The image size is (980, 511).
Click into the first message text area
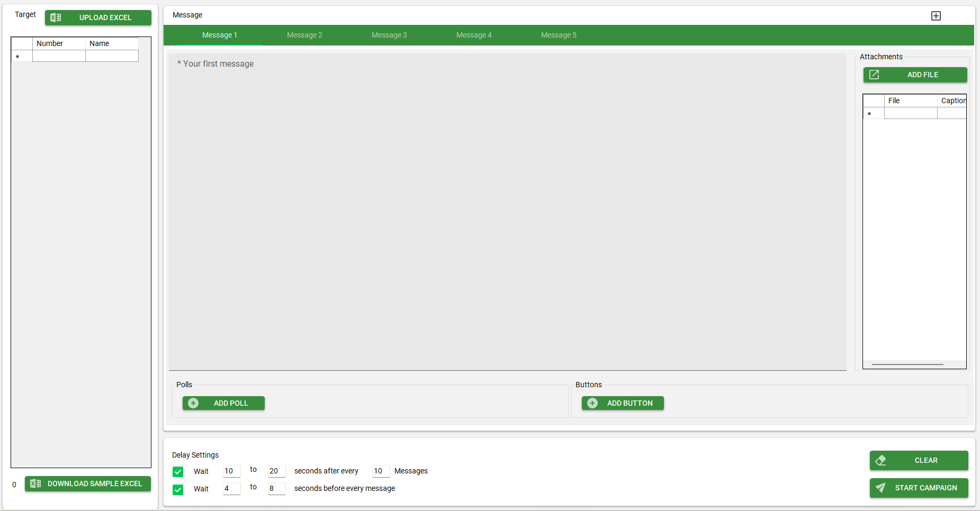tap(507, 212)
